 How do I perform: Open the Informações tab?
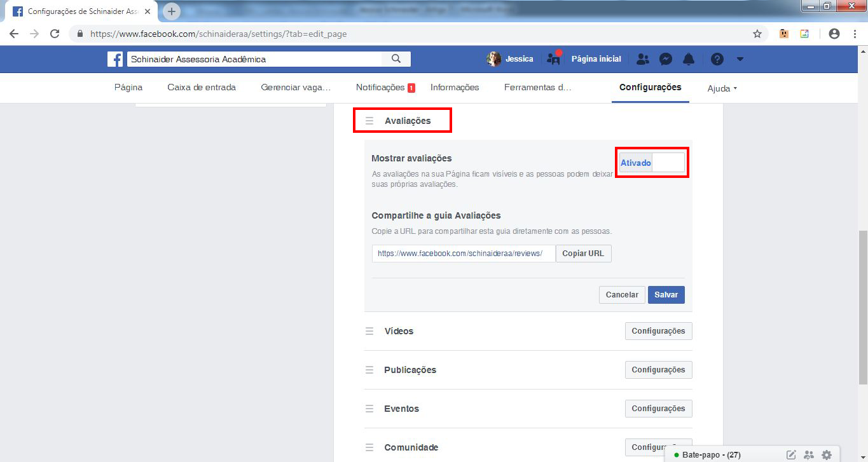pos(455,88)
